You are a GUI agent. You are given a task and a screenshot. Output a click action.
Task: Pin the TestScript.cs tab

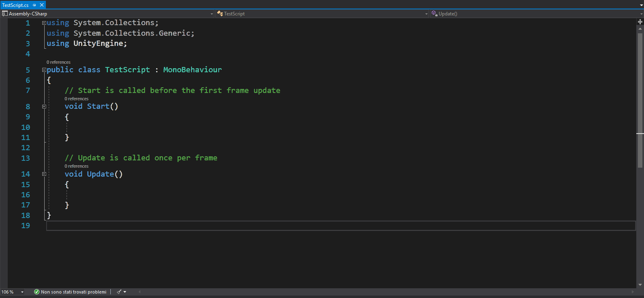pos(34,5)
